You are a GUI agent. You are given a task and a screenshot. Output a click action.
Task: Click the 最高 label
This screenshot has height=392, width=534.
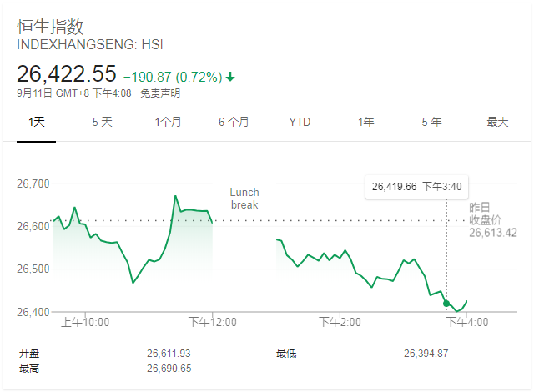29,369
